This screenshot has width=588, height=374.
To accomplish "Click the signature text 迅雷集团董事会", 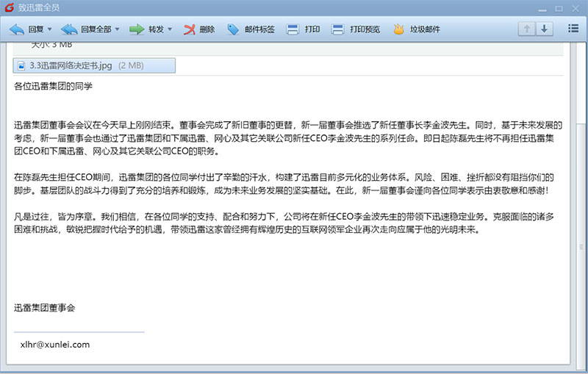I will coord(45,308).
